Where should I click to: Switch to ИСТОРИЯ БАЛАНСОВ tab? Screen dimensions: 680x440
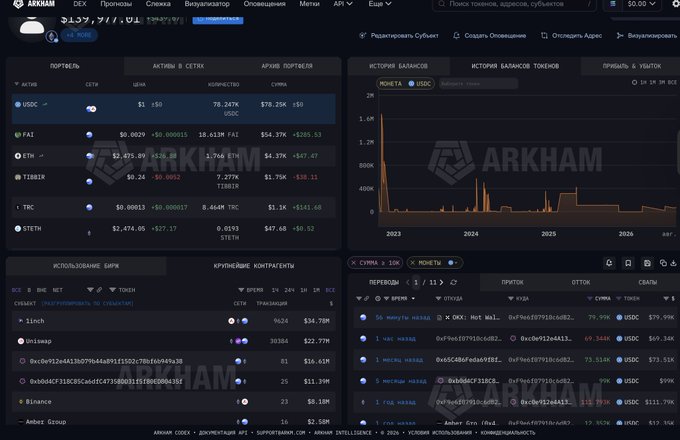point(398,66)
